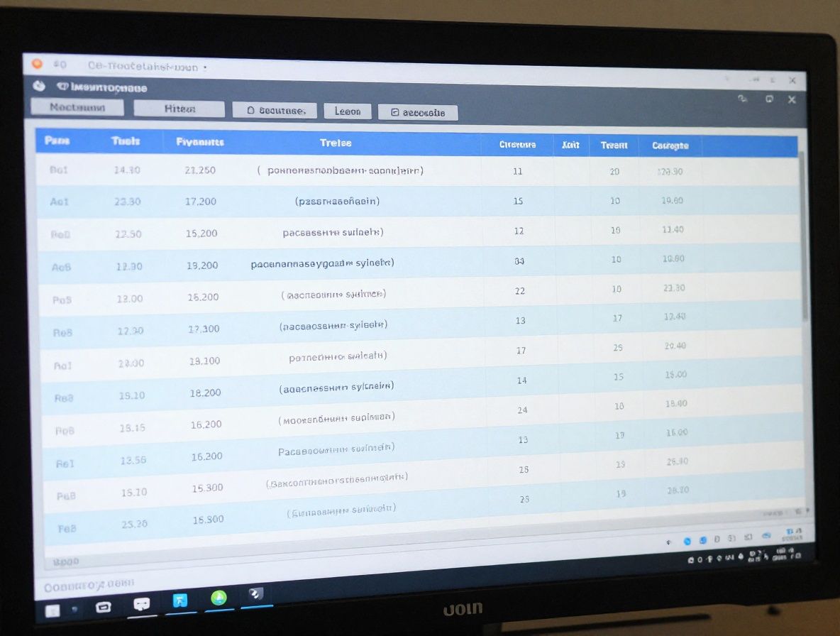Click the vertical scrollbar of the table
The height and width of the screenshot is (636, 840).
tap(803, 234)
